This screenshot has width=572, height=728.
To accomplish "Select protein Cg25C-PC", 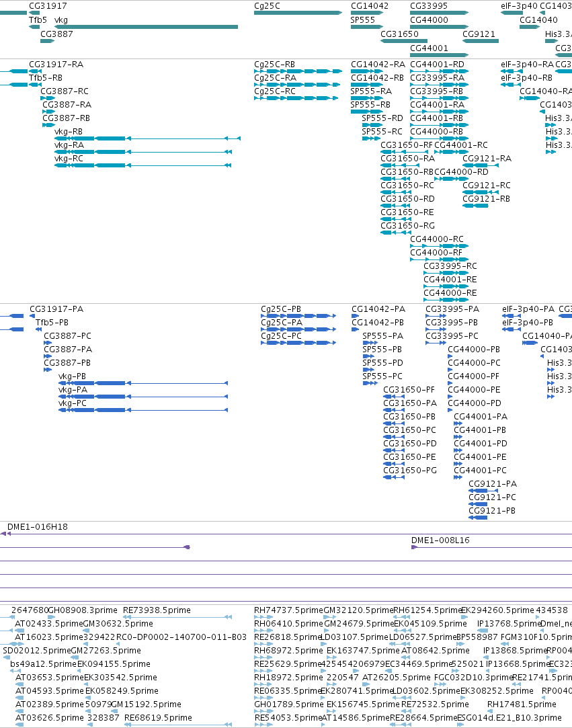I will [281, 336].
